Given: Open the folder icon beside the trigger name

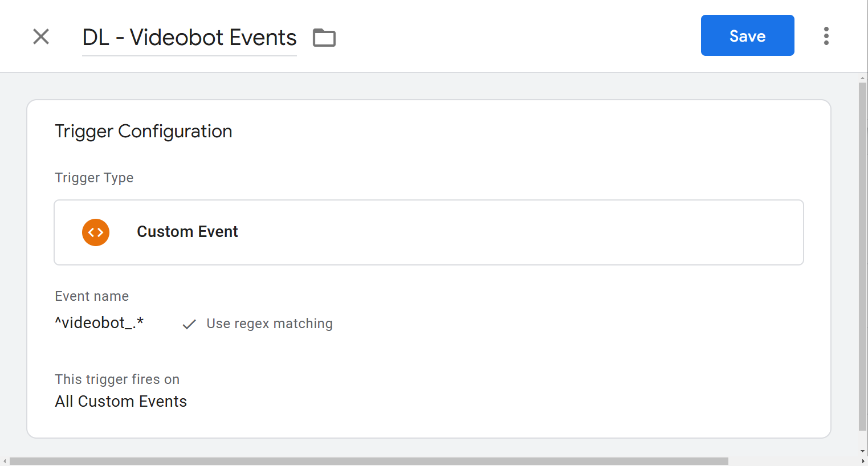Looking at the screenshot, I should [324, 37].
